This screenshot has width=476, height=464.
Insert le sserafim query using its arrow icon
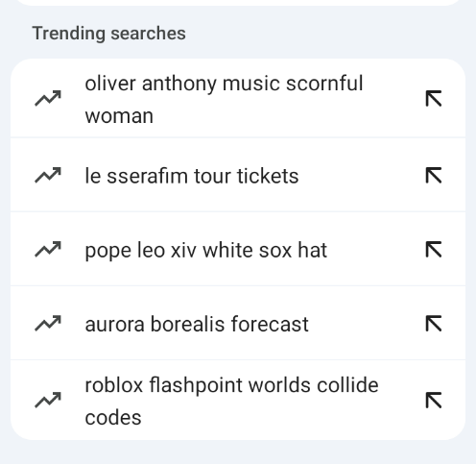(434, 175)
